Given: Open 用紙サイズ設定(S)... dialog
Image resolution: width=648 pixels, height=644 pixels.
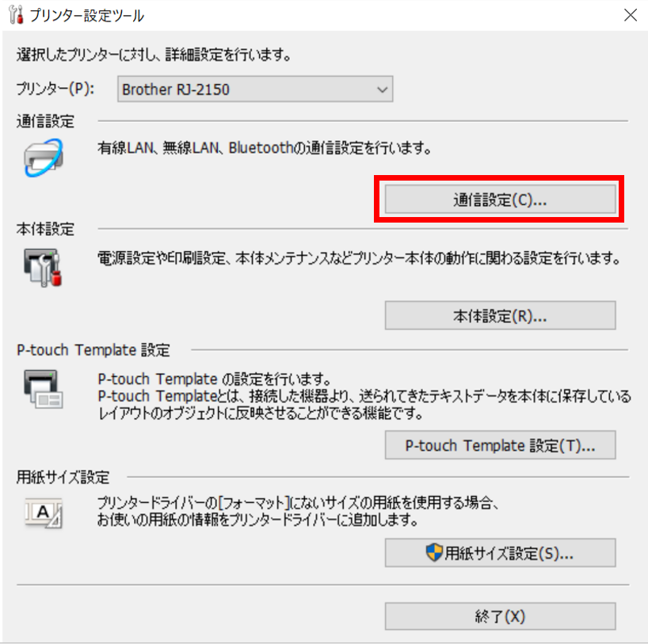Looking at the screenshot, I should 500,553.
